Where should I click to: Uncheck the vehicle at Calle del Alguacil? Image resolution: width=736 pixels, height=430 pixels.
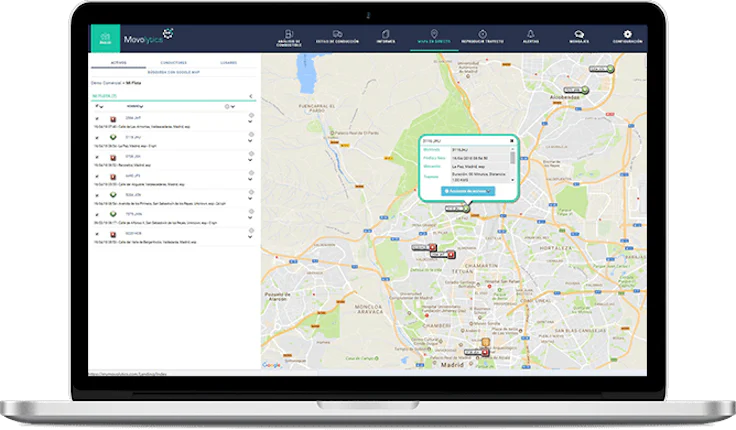[x=97, y=177]
